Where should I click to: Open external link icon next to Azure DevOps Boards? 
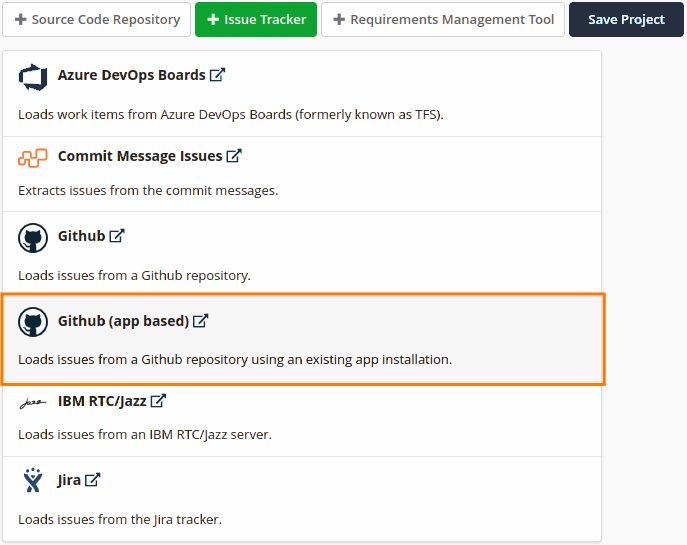[x=217, y=74]
